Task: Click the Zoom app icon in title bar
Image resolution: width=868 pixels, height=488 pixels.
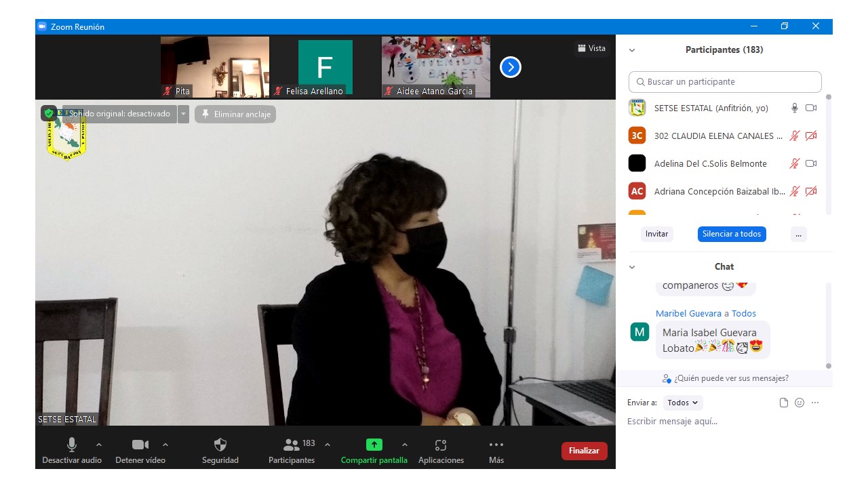Action: click(x=42, y=26)
